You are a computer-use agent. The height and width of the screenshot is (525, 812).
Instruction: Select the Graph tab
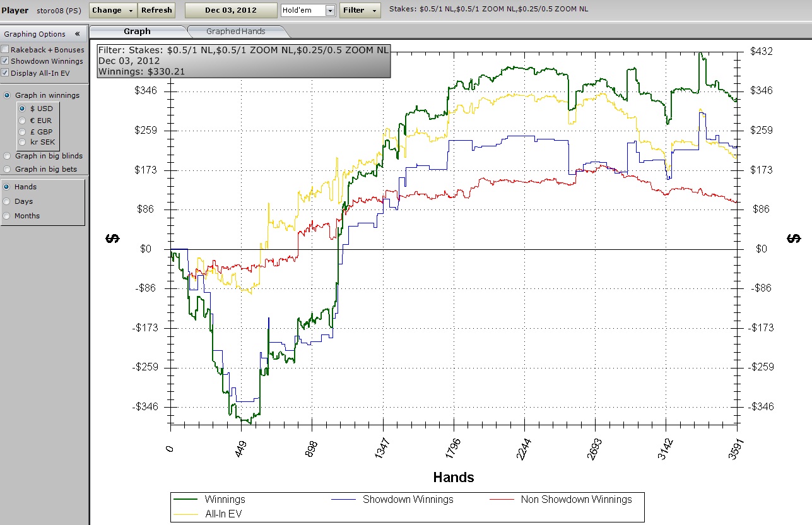click(x=137, y=31)
